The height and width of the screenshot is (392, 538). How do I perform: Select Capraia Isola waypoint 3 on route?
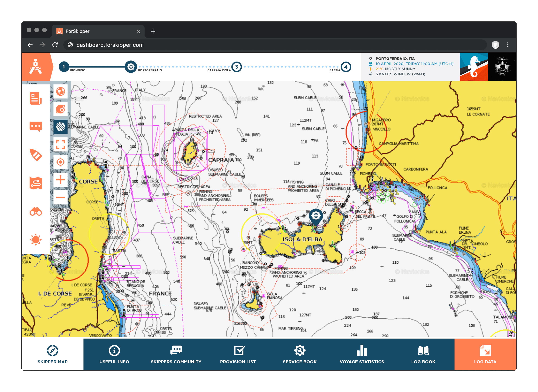(237, 67)
